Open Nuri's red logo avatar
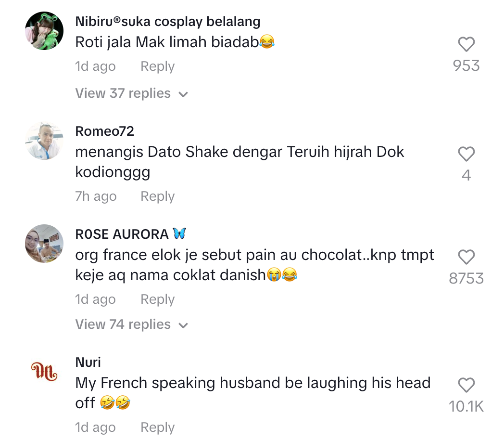Image resolution: width=504 pixels, height=440 pixels. pos(44,372)
